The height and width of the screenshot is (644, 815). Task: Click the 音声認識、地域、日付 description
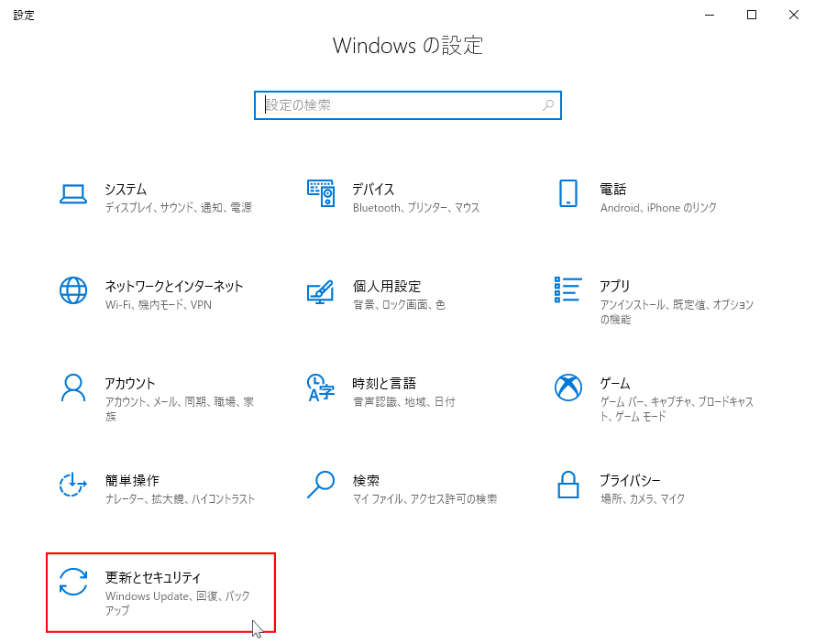point(404,402)
